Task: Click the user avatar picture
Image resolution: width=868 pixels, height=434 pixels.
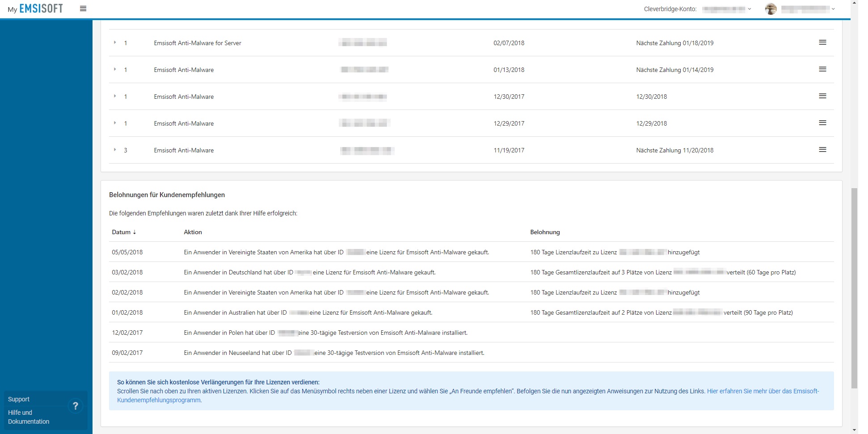Action: pos(771,9)
